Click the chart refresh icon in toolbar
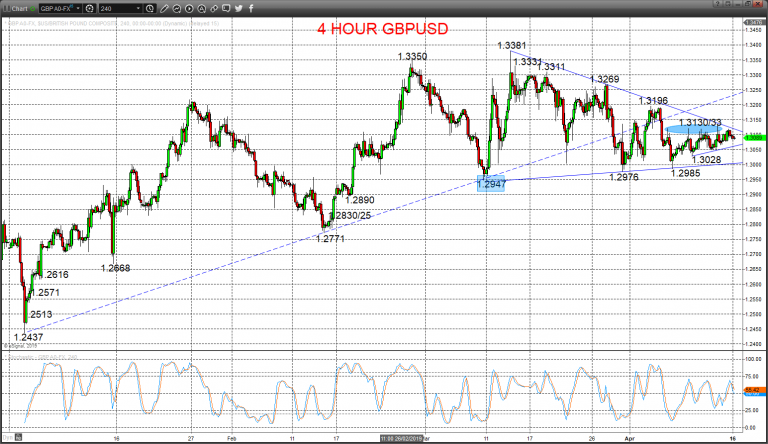The width and height of the screenshot is (768, 444). (176, 9)
